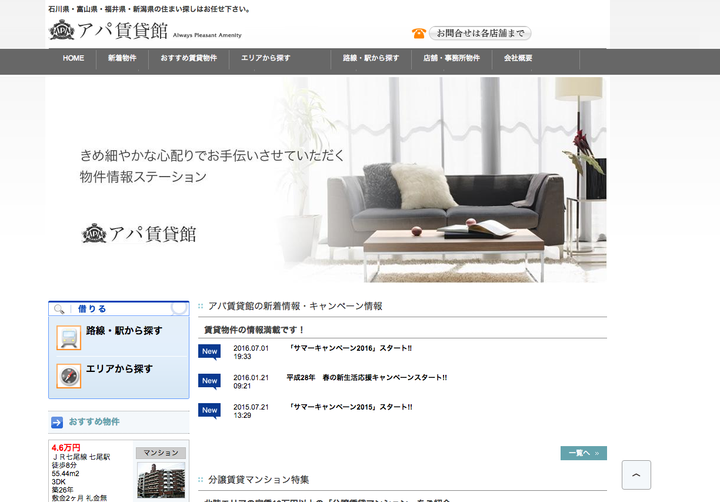Click the 一覧へ button

584,453
